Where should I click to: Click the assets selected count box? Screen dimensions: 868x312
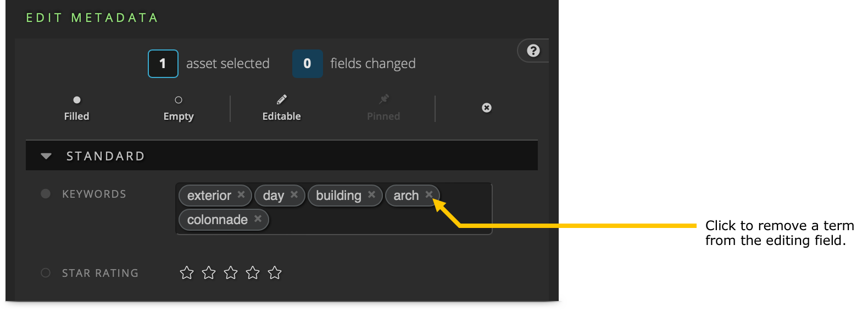point(163,64)
